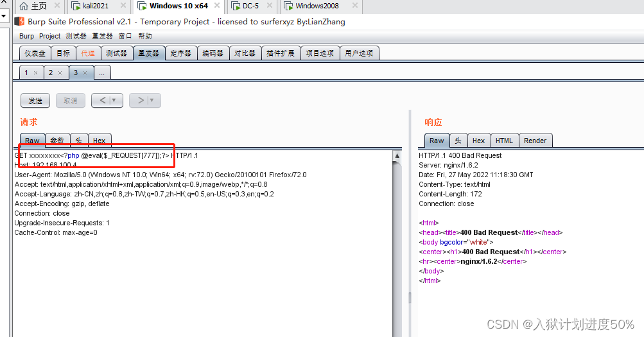Select the request Raw tab
Screen dimensions: 644x337
pyautogui.click(x=33, y=141)
